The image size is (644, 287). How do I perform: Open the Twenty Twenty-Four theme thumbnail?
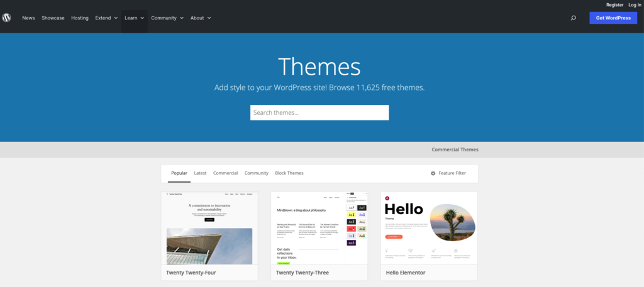tap(209, 228)
